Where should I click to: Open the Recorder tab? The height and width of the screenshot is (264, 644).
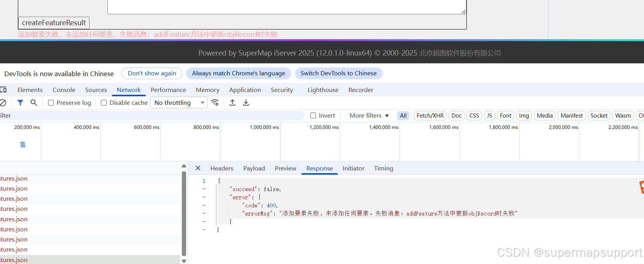pyautogui.click(x=361, y=90)
